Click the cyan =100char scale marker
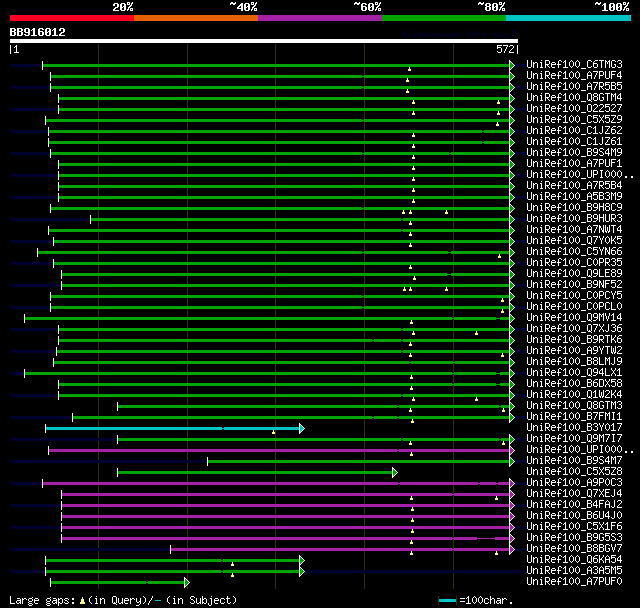Viewport: 640px width, 608px height. (x=447, y=600)
